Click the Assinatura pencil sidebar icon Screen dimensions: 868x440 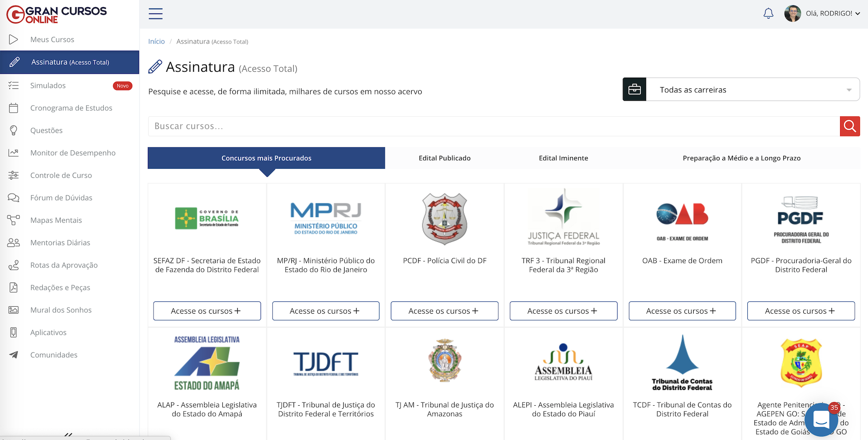(x=15, y=62)
